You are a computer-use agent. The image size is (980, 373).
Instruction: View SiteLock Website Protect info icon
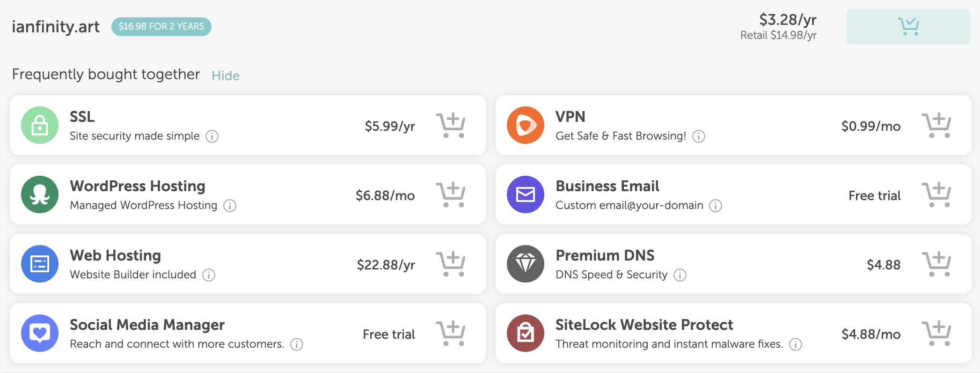click(796, 344)
